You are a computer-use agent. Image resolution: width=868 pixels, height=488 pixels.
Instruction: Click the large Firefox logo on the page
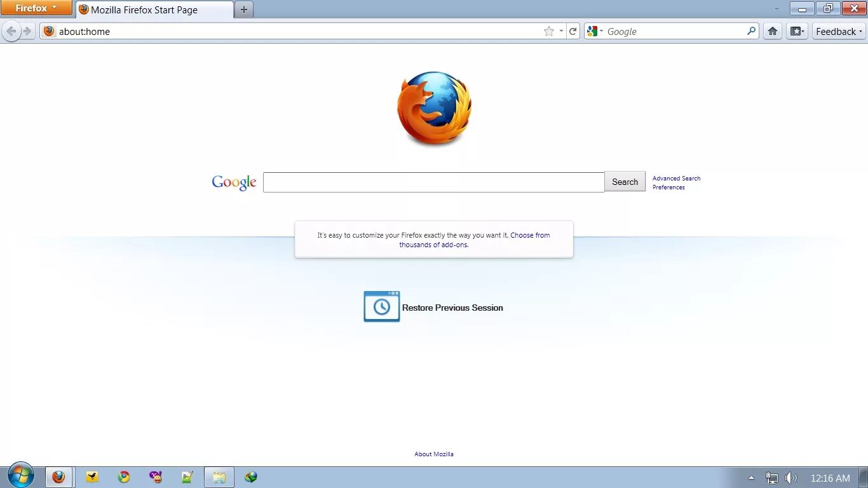point(435,108)
